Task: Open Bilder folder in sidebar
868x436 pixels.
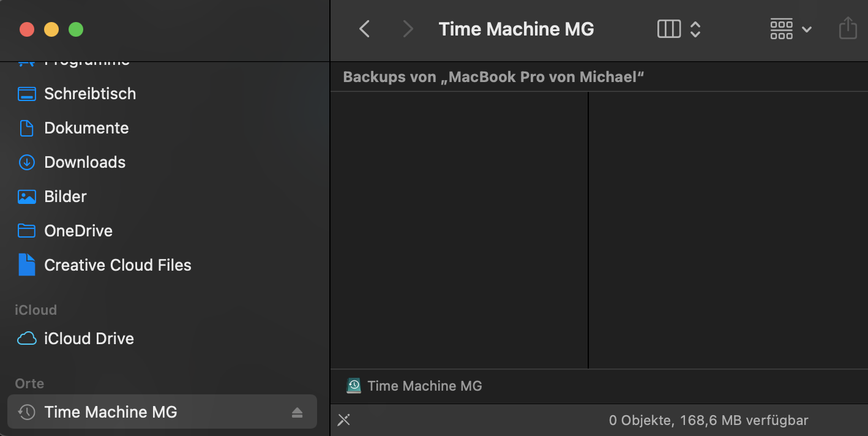Action: tap(65, 197)
